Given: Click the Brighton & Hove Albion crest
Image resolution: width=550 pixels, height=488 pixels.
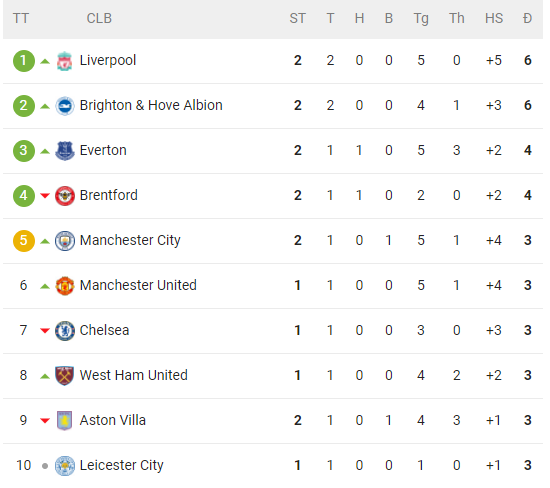Looking at the screenshot, I should click(65, 106).
